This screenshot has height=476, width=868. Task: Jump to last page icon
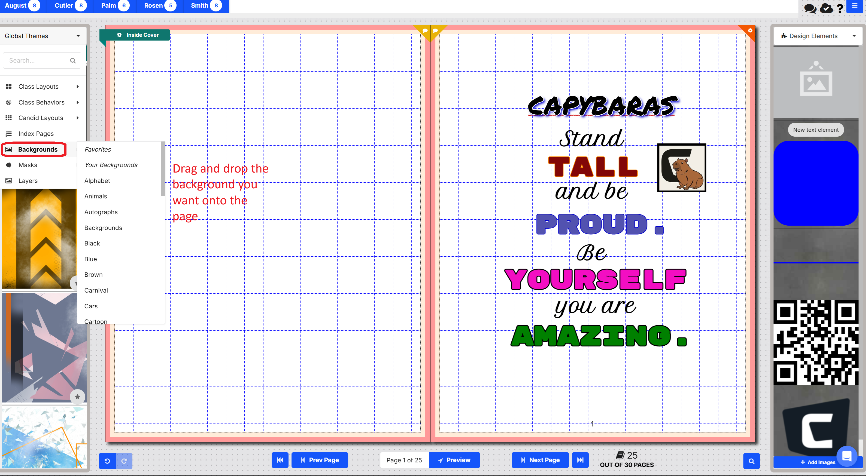point(580,460)
